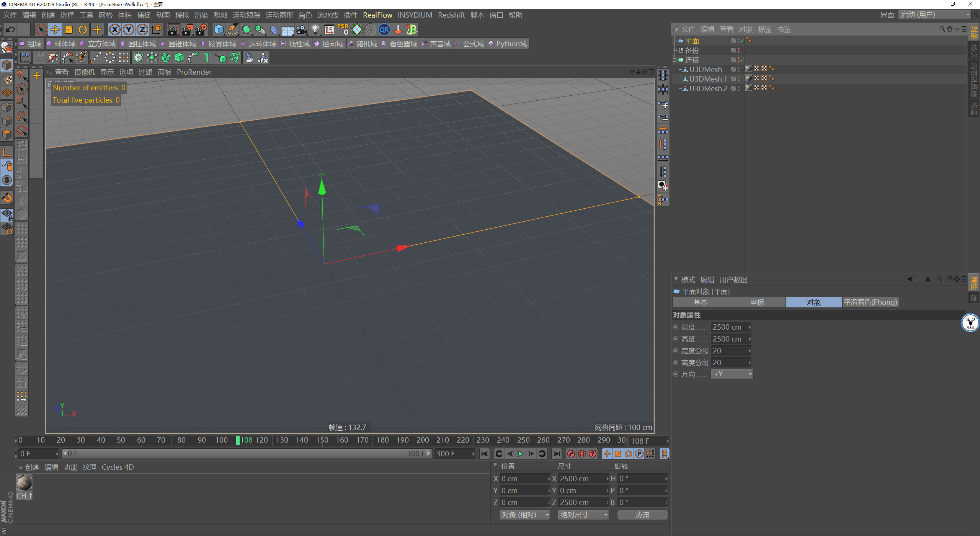Click the MoText T icon
980x536 pixels.
[207, 58]
